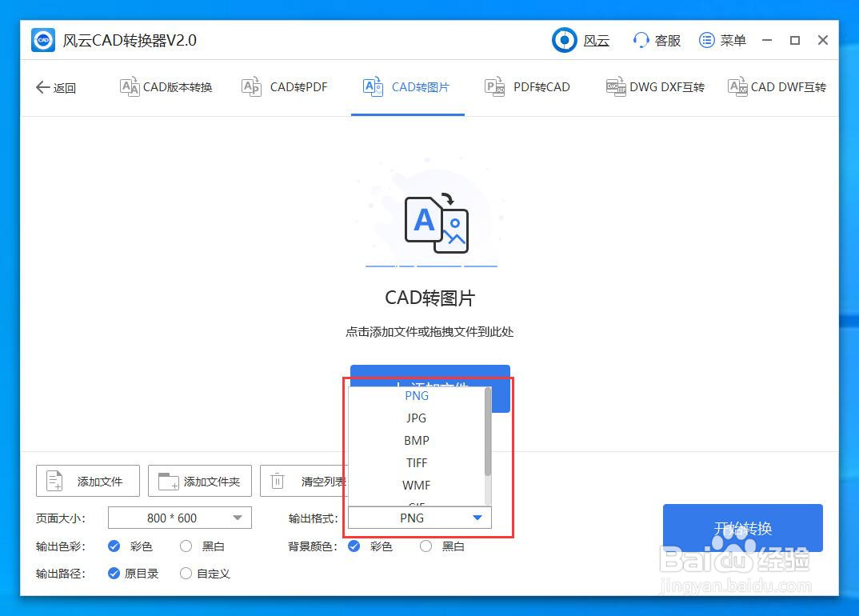This screenshot has width=859, height=616.
Task: Click the trash icon on 清空列表 button
Action: coord(278,481)
